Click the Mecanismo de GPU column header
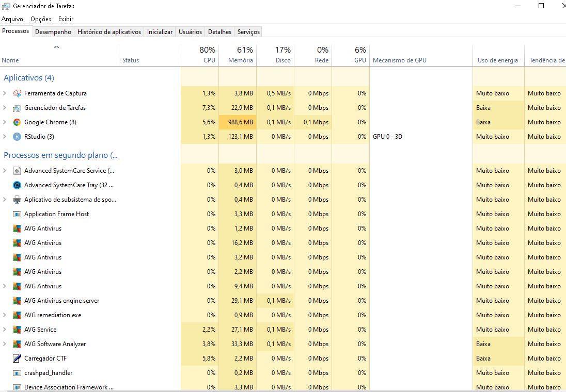566x392 pixels. 421,55
